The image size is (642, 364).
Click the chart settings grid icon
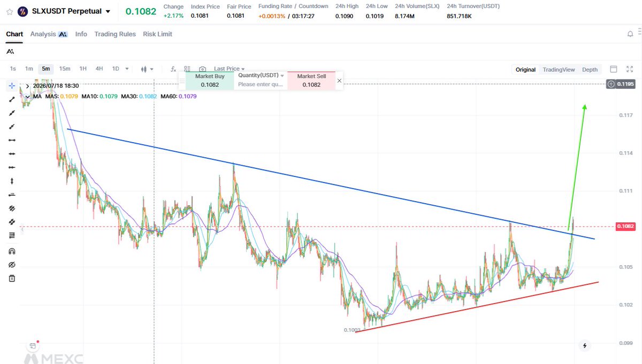(x=187, y=69)
